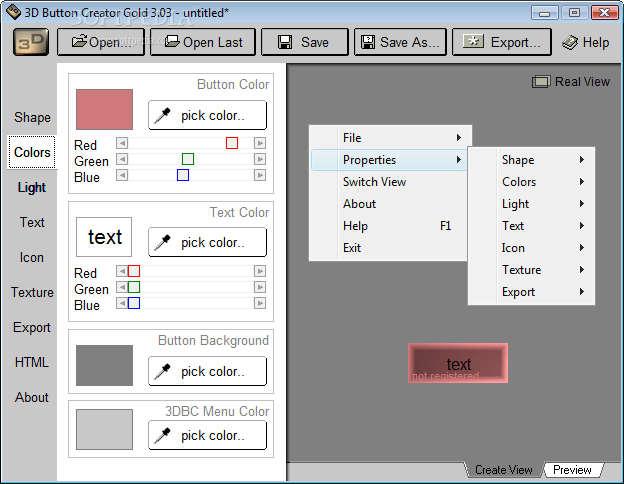Choose About from the context menu
The width and height of the screenshot is (624, 484).
388,204
